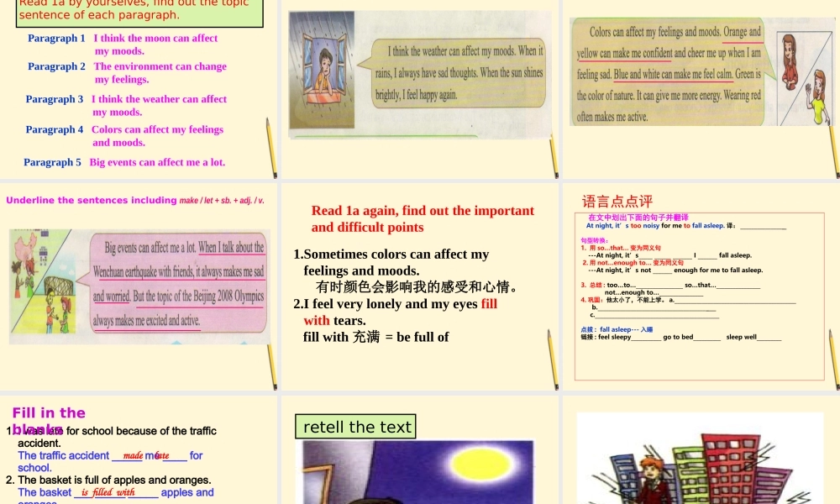Click text 'Paragraph 1'
Image resolution: width=840 pixels, height=504 pixels.
[x=56, y=38]
